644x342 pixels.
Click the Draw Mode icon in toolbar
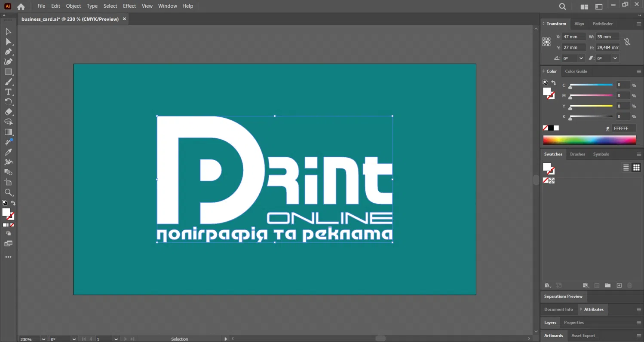[8, 233]
